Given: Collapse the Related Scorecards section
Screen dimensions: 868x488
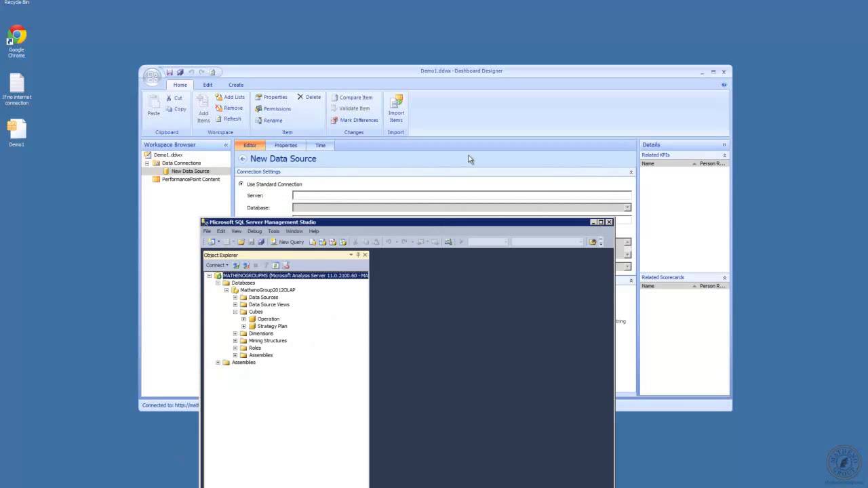Looking at the screenshot, I should [x=724, y=278].
